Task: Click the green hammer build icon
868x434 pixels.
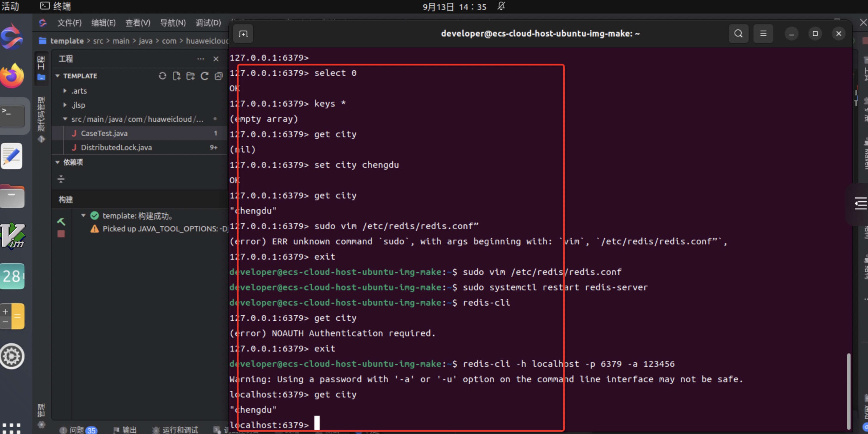Action: tap(61, 221)
